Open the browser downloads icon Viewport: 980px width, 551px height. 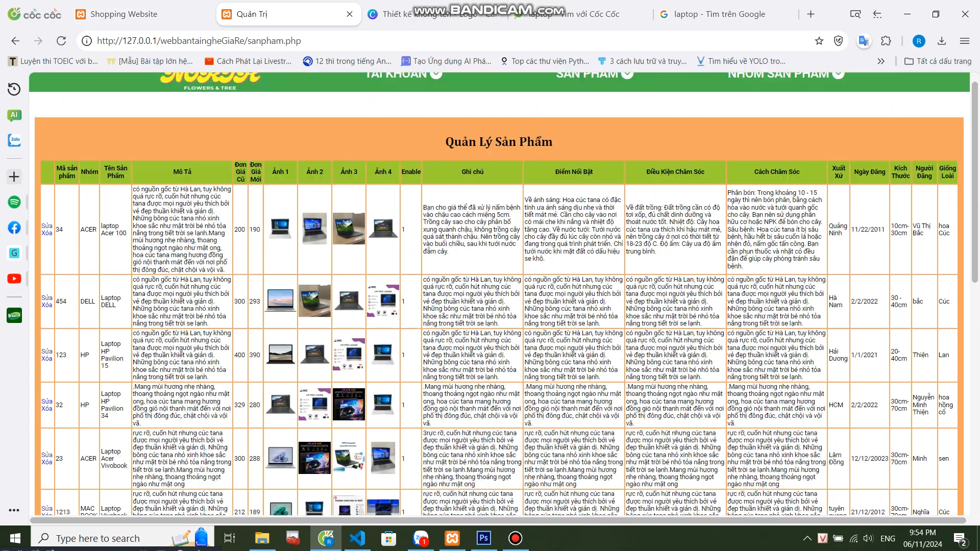pos(942,41)
